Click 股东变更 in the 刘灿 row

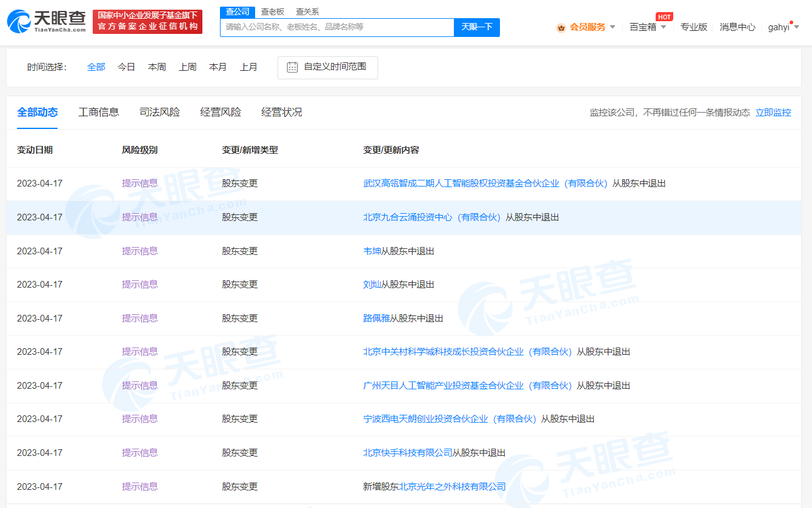(x=240, y=285)
